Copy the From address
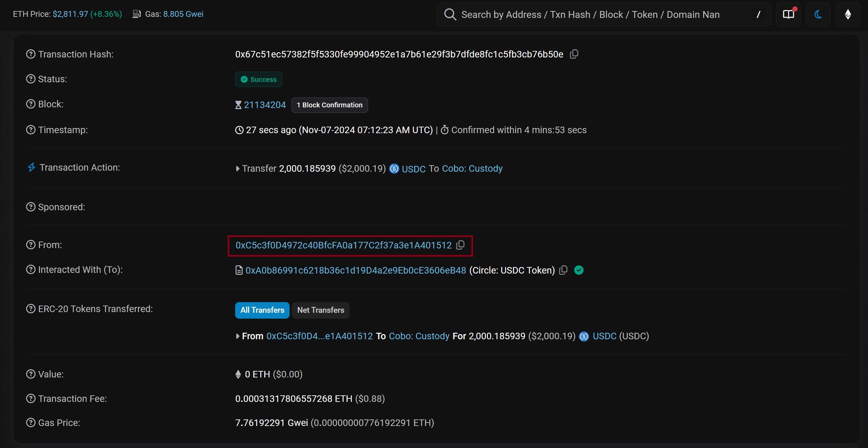 tap(460, 245)
